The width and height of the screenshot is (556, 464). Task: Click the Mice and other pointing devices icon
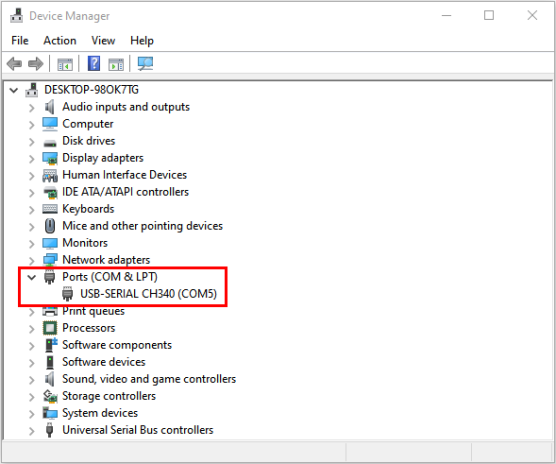[50, 226]
